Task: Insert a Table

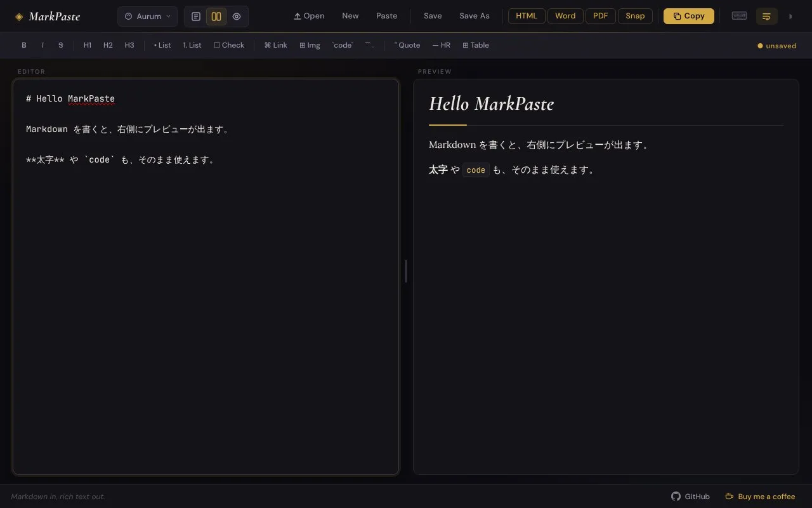Action: pyautogui.click(x=476, y=45)
